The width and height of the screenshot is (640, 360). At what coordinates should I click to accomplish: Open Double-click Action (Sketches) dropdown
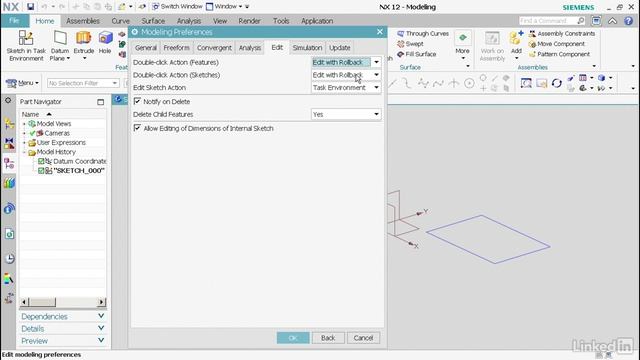point(346,75)
